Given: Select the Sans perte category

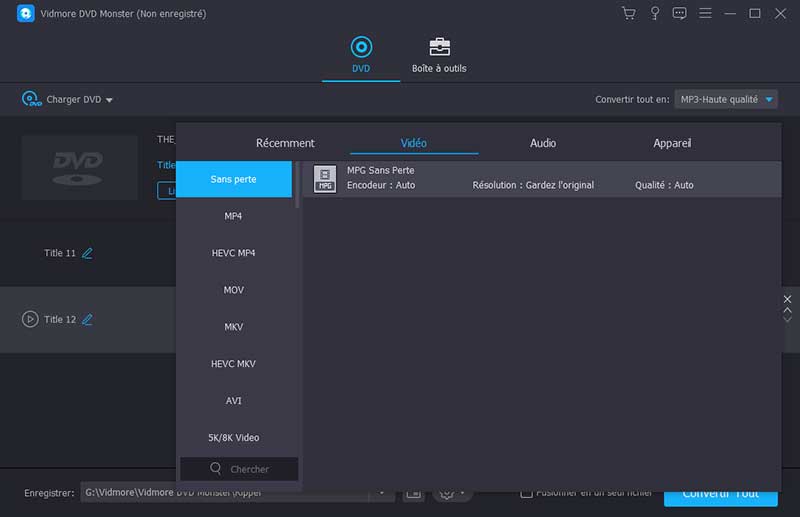Looking at the screenshot, I should [x=234, y=179].
